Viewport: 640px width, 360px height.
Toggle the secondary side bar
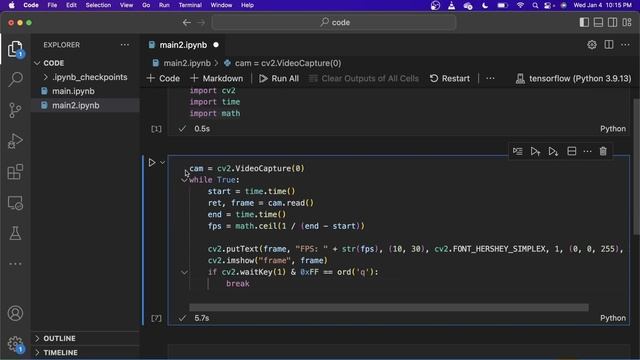coord(613,22)
